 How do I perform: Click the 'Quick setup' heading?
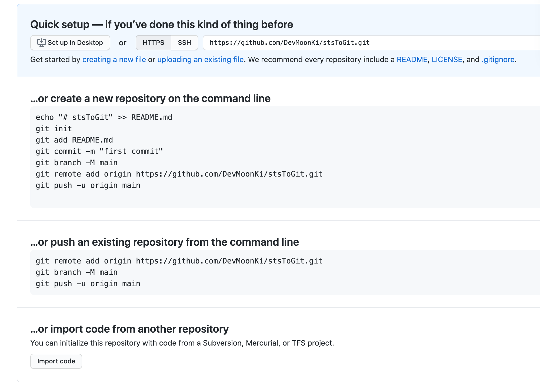tap(161, 25)
